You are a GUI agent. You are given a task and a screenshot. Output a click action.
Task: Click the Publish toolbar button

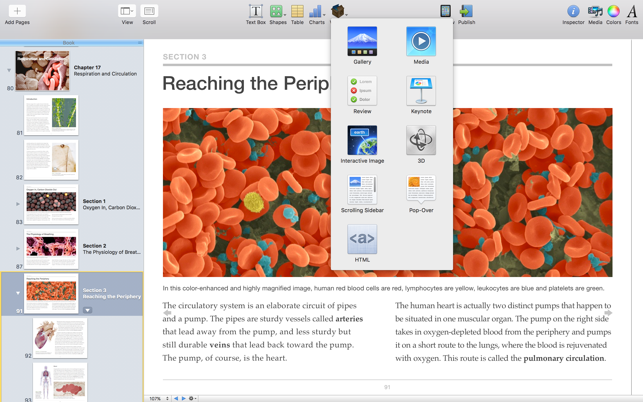pos(466,12)
